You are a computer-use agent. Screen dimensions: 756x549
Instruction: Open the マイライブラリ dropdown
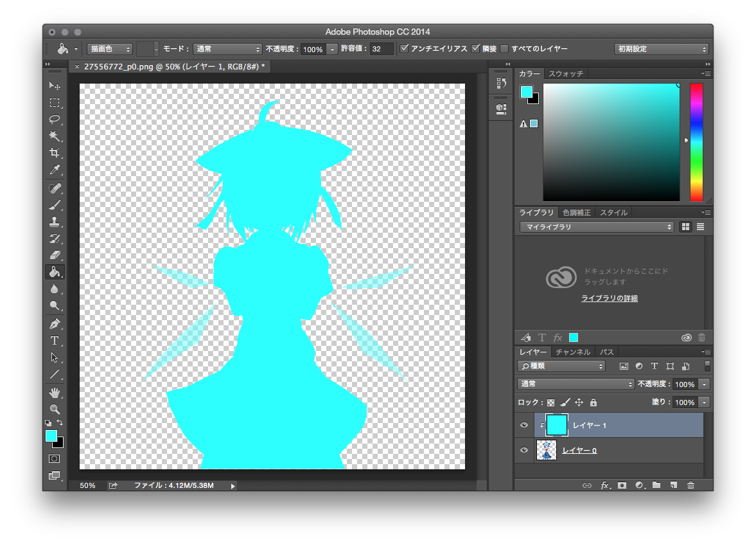597,227
